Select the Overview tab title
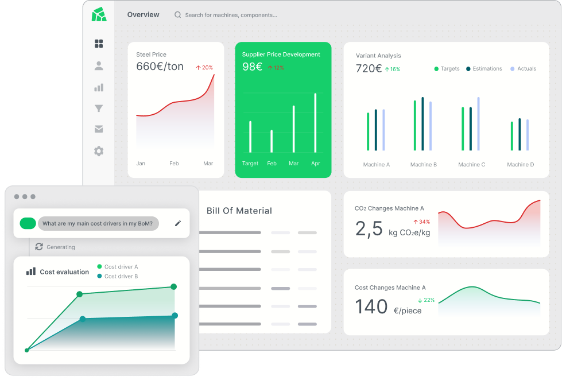The height and width of the screenshot is (392, 570). [x=144, y=14]
